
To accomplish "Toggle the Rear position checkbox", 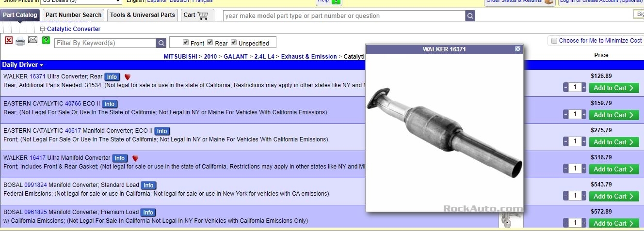I will point(210,43).
